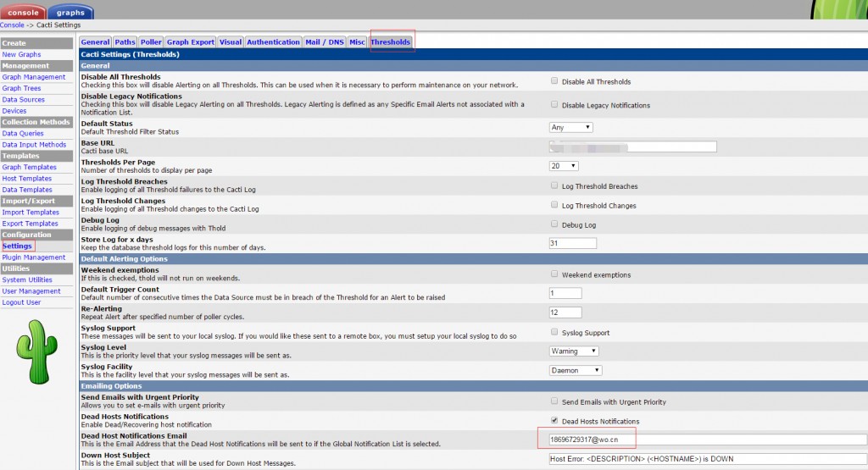This screenshot has height=470, width=868.
Task: Open Syslog Facility dropdown showing Daemon
Action: [x=576, y=370]
